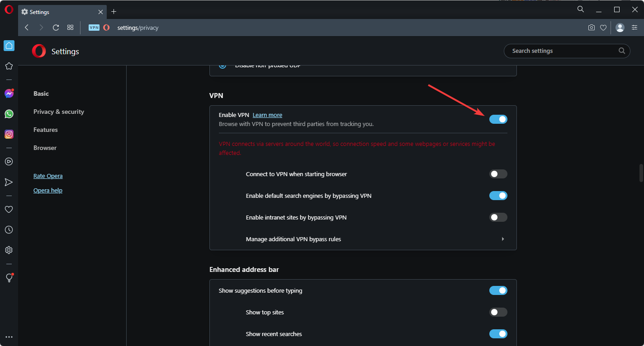The width and height of the screenshot is (644, 346).
Task: Open Messenger in the sidebar
Action: [x=9, y=94]
